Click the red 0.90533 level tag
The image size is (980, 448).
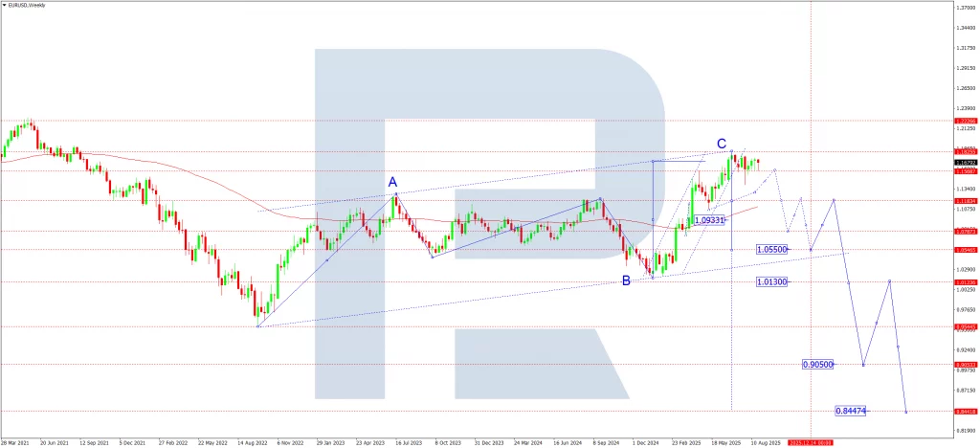tap(965, 365)
